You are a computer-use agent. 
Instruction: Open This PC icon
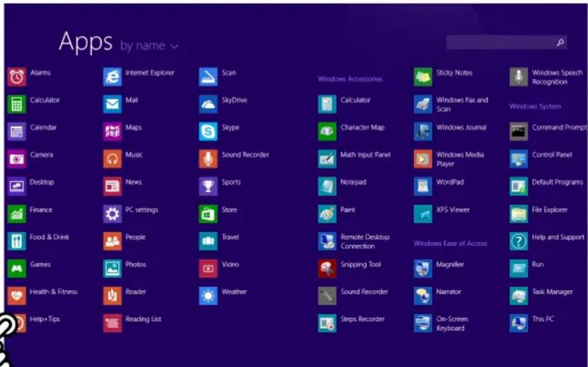pos(519,323)
